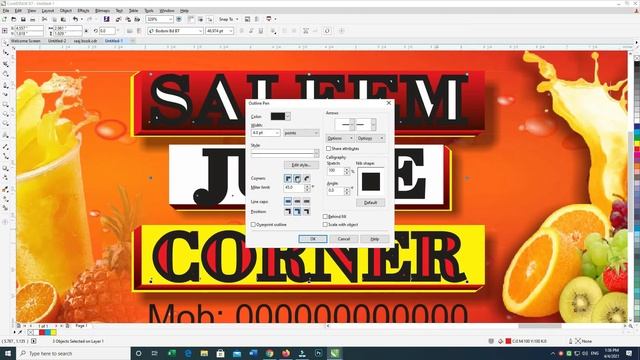Open the left arrow Options dropdown
The width and height of the screenshot is (640, 360).
point(340,138)
